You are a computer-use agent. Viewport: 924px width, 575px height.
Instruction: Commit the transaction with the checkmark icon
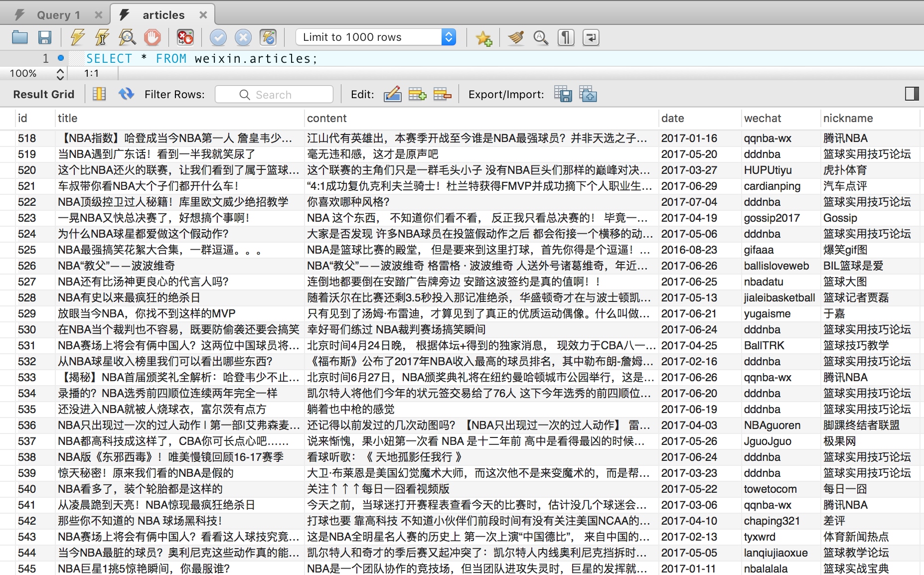(218, 37)
